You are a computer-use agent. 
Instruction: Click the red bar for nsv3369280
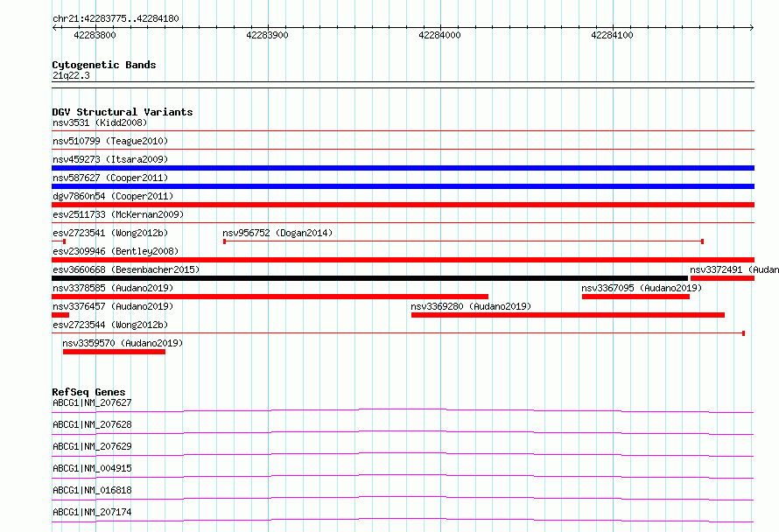(x=568, y=315)
